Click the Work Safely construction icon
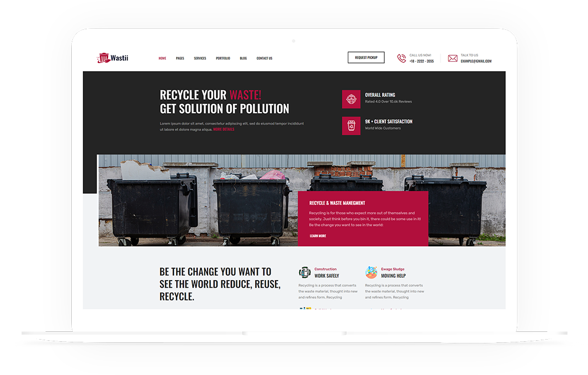The image size is (588, 375). (x=305, y=272)
